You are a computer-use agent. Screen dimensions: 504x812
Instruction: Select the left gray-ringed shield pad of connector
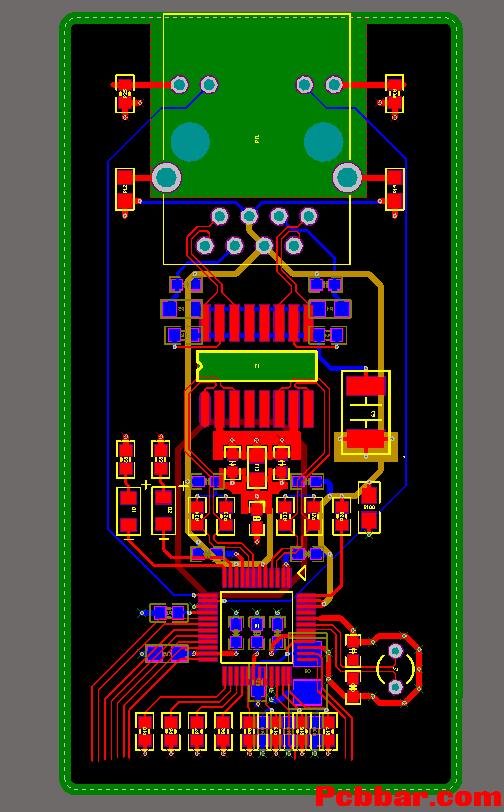[166, 177]
